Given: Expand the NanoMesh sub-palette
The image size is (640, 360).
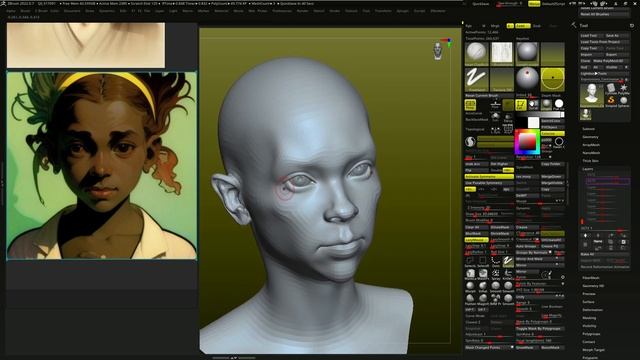Looking at the screenshot, I should [x=591, y=153].
